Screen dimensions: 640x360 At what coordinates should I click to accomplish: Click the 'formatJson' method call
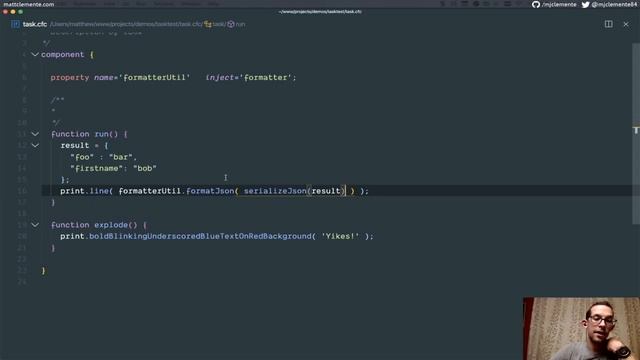coord(210,191)
